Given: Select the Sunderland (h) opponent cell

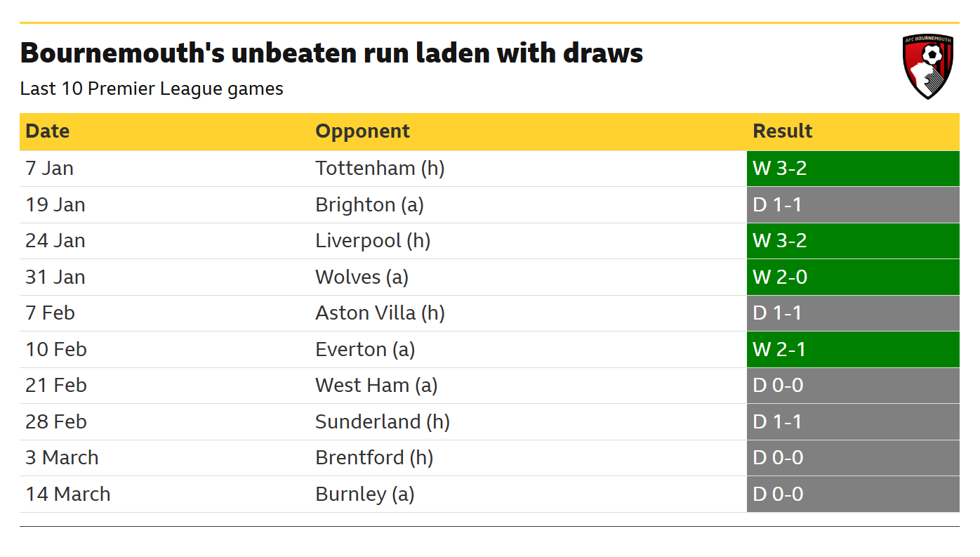Looking at the screenshot, I should click(383, 421).
